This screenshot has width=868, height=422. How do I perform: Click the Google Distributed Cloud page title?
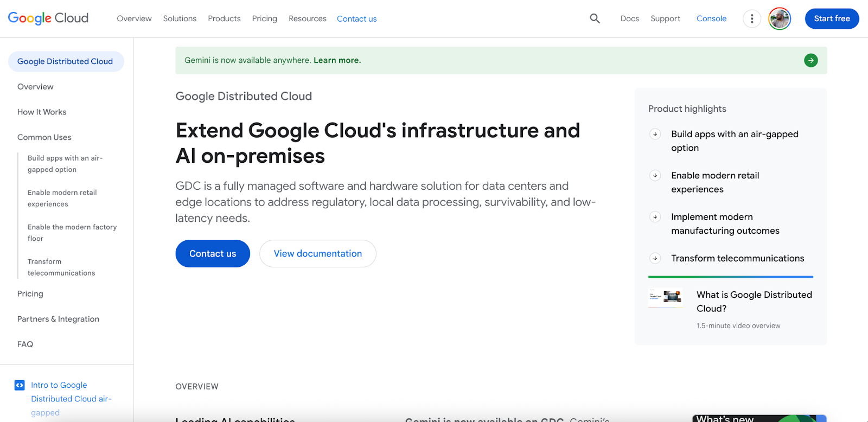coord(244,96)
